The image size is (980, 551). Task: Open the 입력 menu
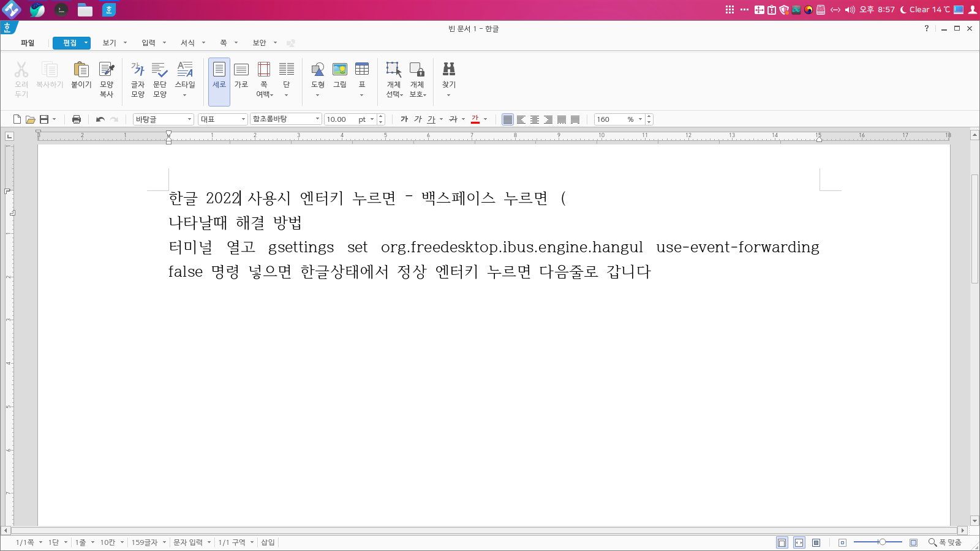click(x=149, y=43)
